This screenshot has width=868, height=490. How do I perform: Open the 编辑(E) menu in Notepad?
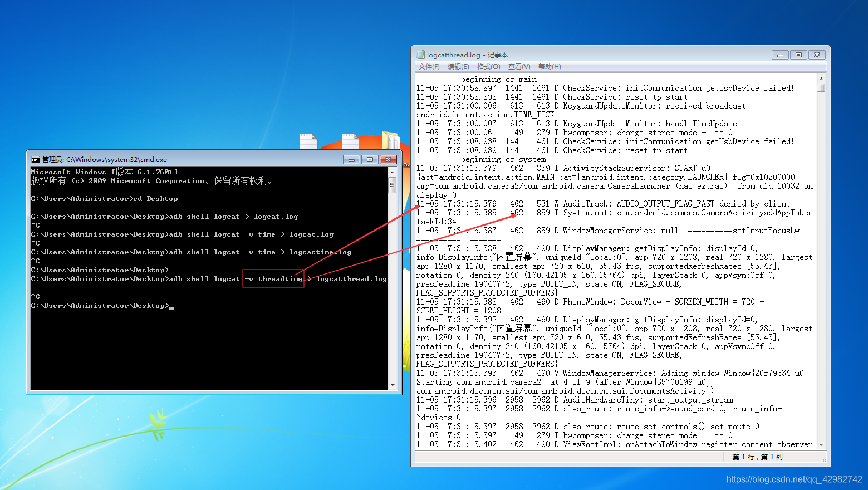458,66
